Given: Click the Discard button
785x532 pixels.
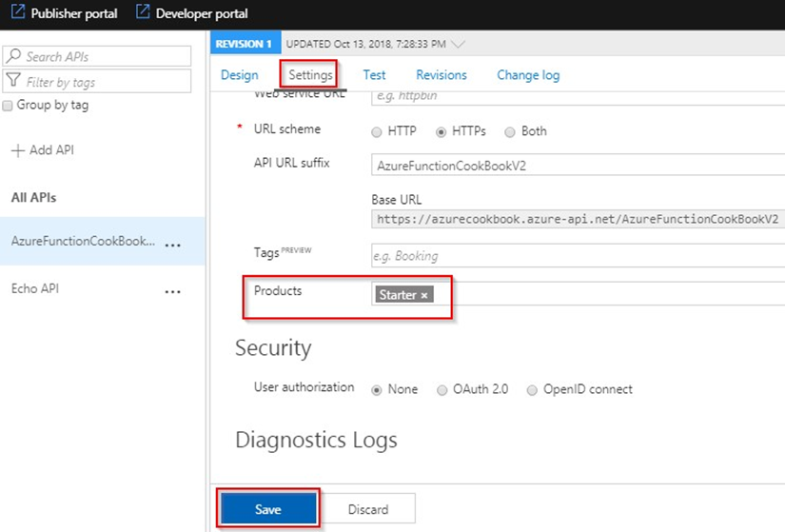Looking at the screenshot, I should click(368, 509).
